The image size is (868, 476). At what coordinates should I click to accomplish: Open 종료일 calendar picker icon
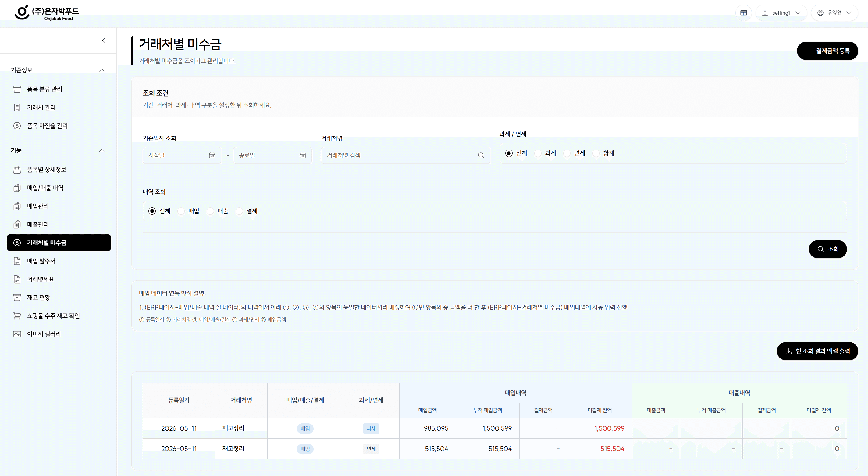click(303, 155)
